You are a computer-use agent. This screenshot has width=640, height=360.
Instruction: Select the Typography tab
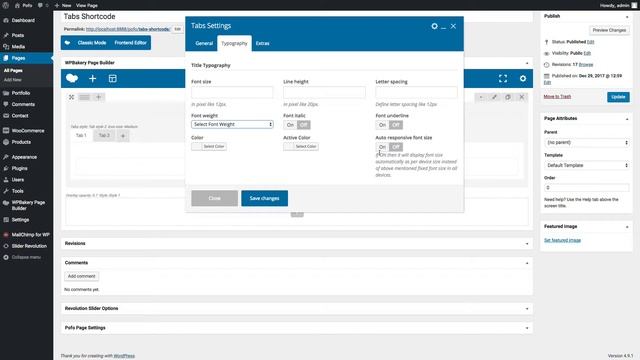(x=234, y=43)
